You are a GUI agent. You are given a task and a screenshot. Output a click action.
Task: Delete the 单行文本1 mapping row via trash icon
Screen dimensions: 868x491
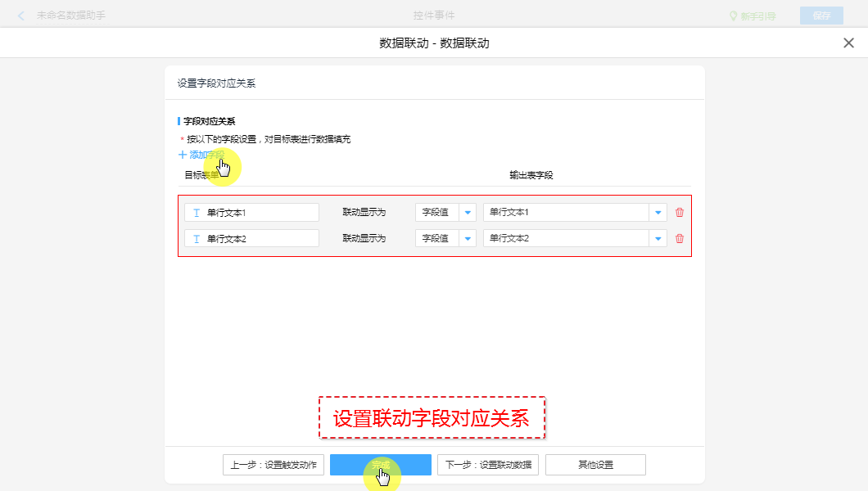(x=679, y=213)
